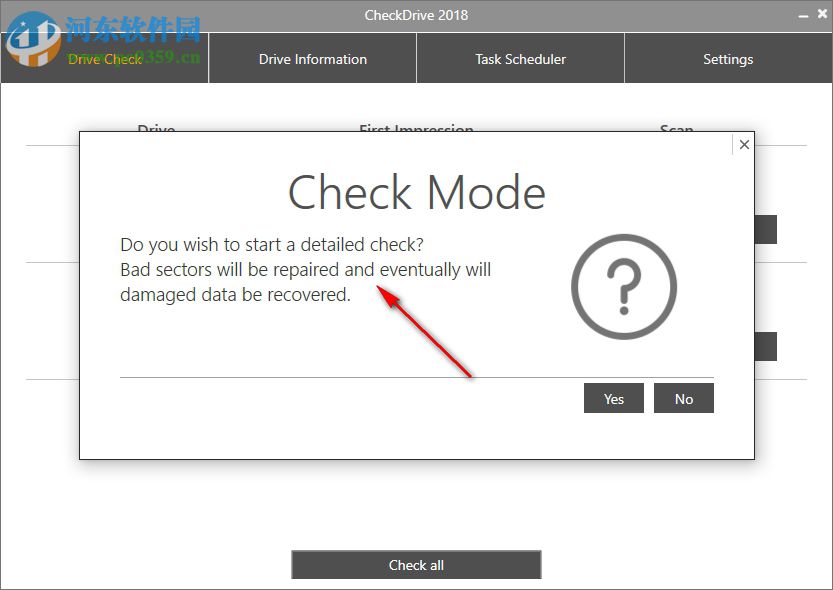Close the Check Mode dialog

[x=744, y=144]
